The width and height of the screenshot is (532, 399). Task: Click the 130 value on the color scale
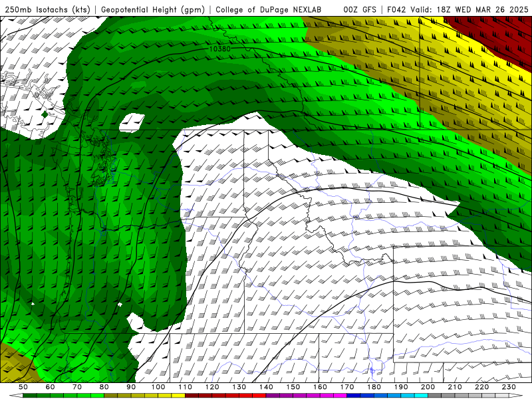point(239,387)
